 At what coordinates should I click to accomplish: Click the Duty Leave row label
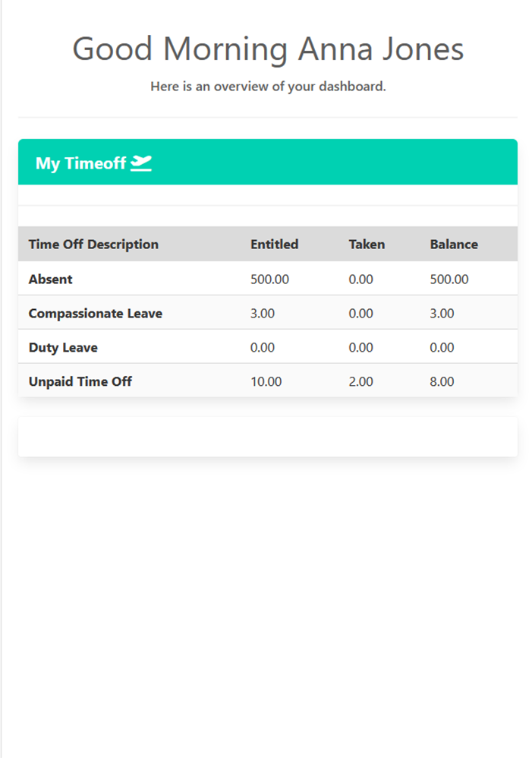pos(63,347)
